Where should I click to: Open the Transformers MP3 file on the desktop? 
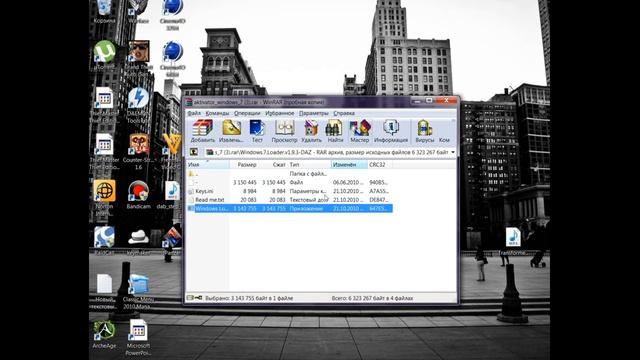point(513,241)
